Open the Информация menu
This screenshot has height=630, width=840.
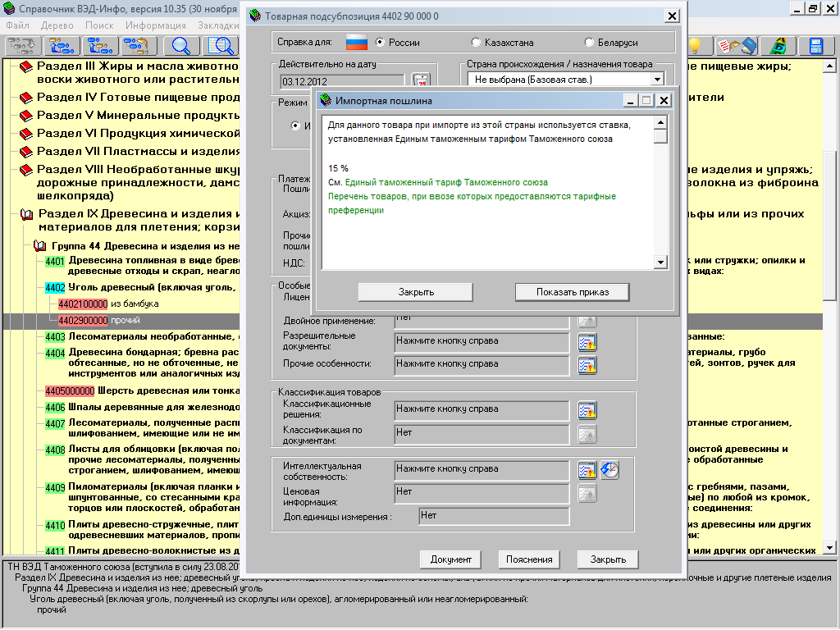coord(155,25)
